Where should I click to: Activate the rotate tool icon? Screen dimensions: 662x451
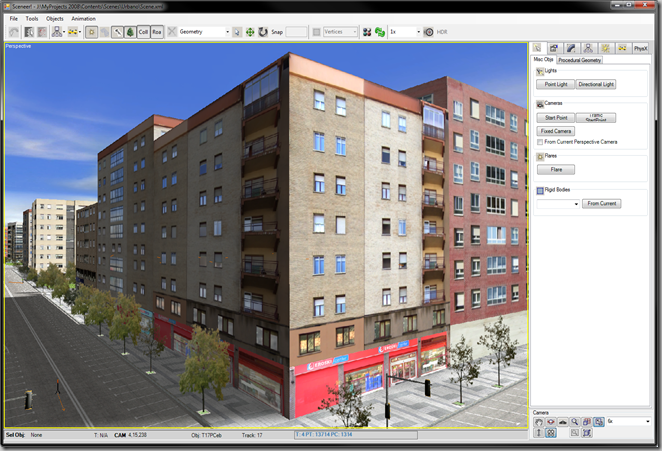point(263,32)
